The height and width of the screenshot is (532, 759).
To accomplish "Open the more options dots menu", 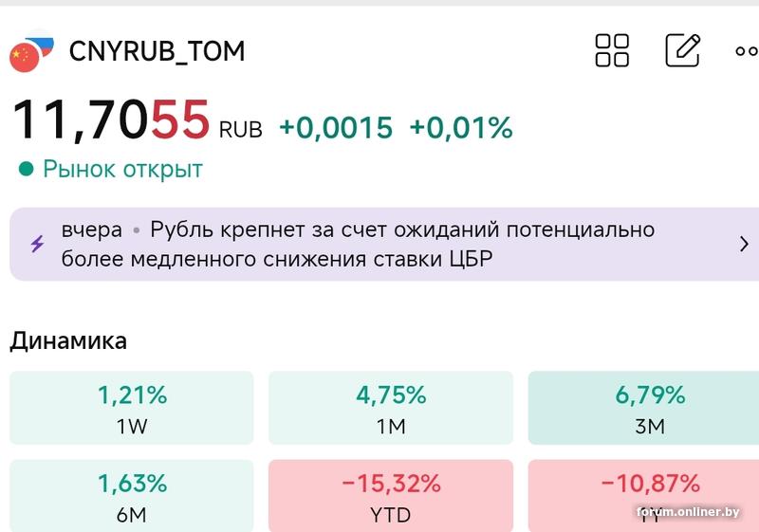I will pos(746,51).
